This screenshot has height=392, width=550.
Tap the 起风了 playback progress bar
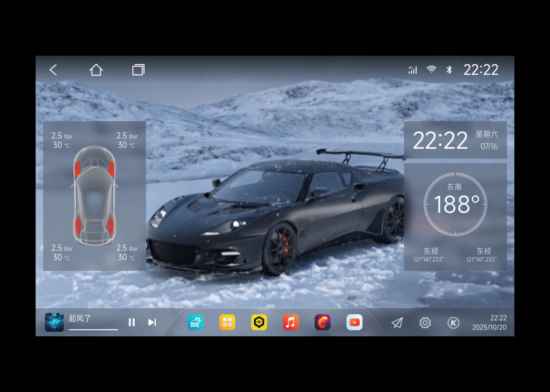click(x=93, y=329)
